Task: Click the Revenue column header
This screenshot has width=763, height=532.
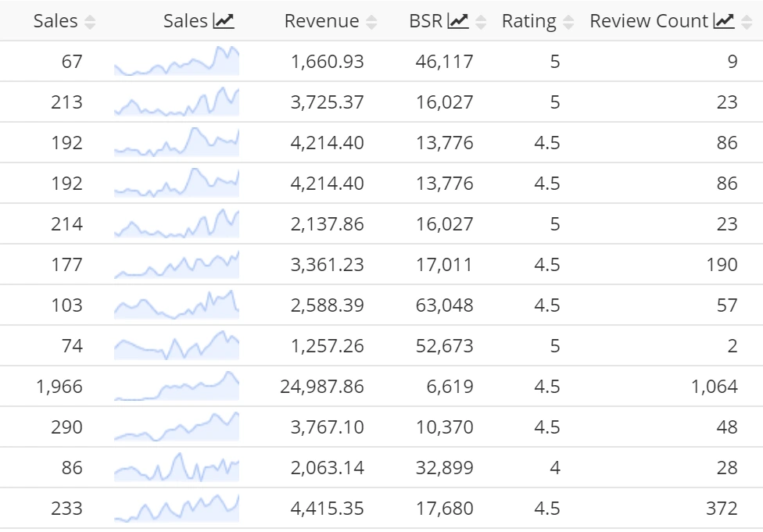Action: click(x=322, y=21)
